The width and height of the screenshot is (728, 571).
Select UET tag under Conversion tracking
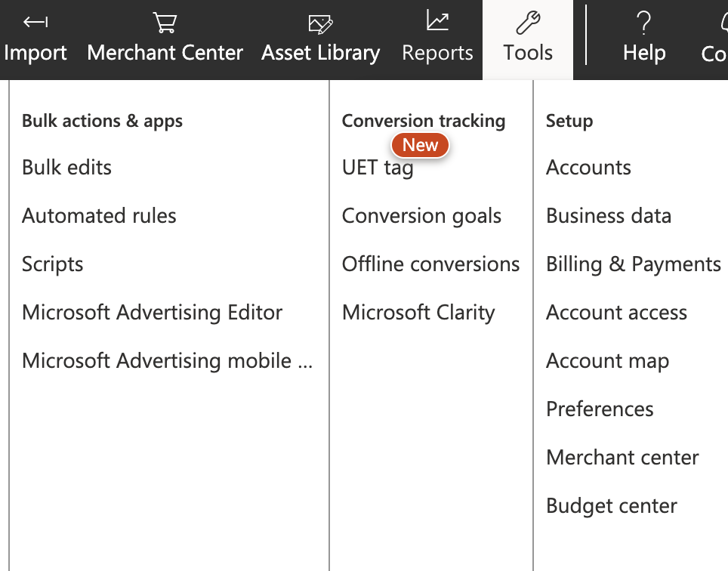click(x=378, y=168)
